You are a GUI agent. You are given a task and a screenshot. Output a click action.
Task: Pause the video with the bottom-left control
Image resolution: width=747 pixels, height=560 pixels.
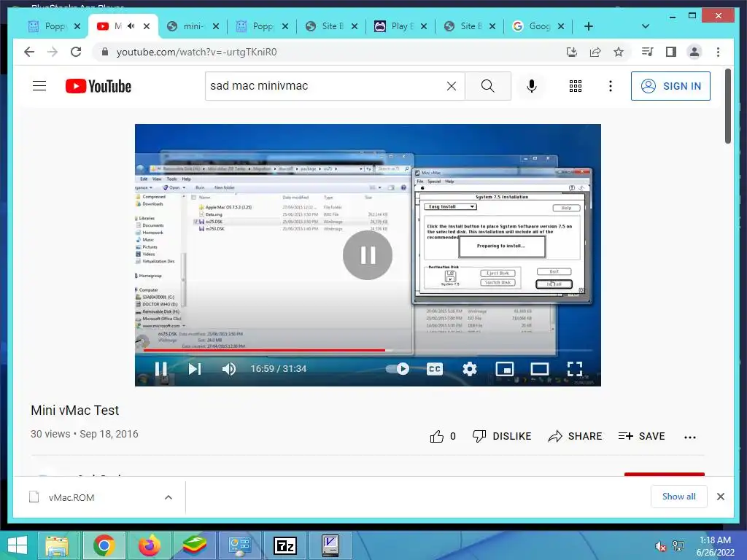pyautogui.click(x=161, y=368)
